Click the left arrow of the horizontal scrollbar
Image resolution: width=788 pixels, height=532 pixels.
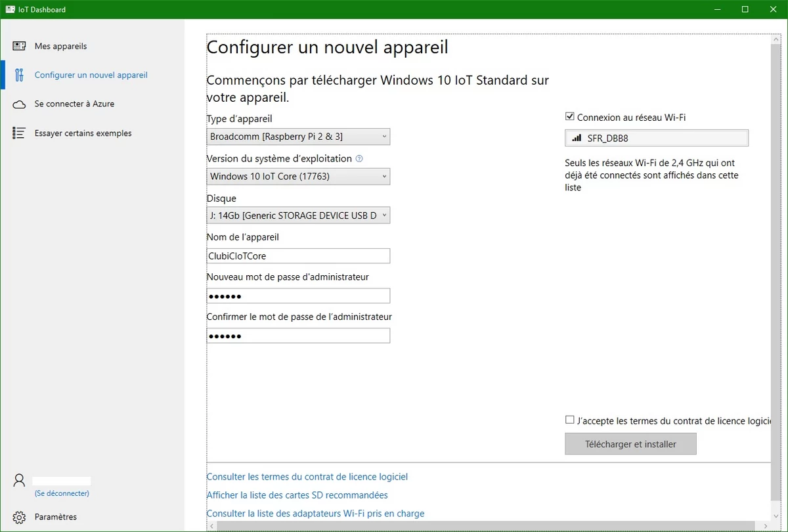pos(211,527)
